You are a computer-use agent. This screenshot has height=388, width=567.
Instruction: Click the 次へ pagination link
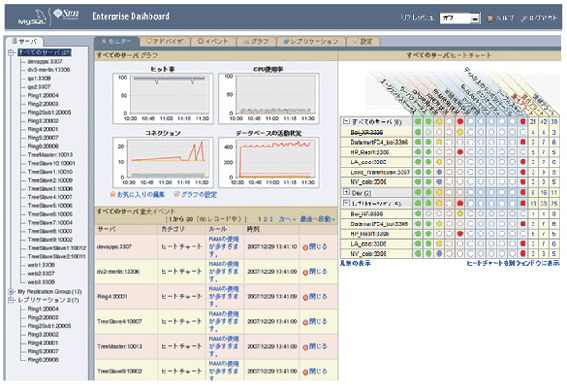(x=287, y=219)
